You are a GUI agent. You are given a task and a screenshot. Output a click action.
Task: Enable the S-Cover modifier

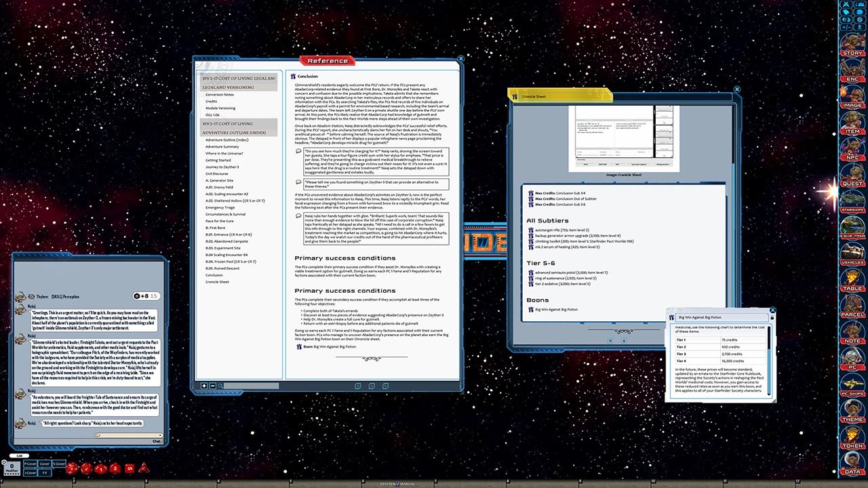58,465
